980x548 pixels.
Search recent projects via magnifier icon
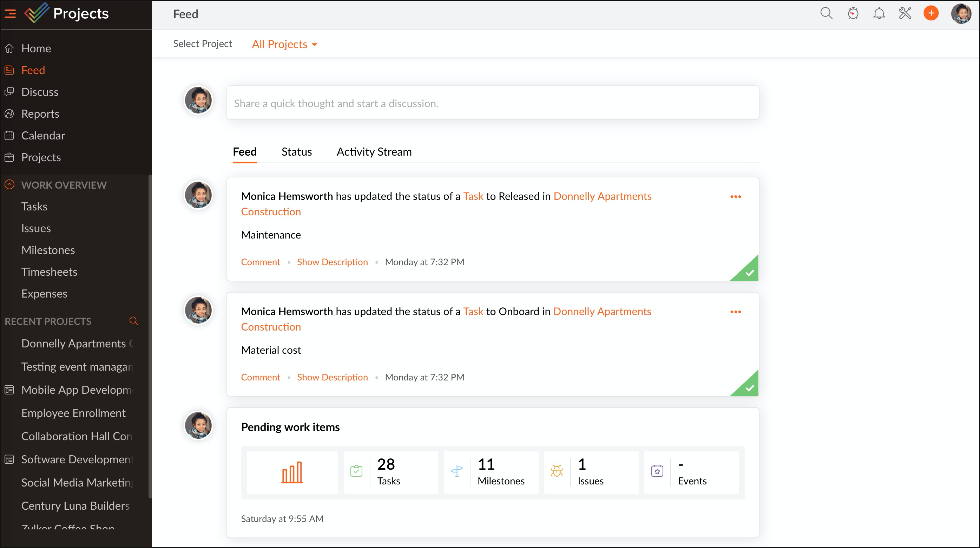[x=133, y=321]
